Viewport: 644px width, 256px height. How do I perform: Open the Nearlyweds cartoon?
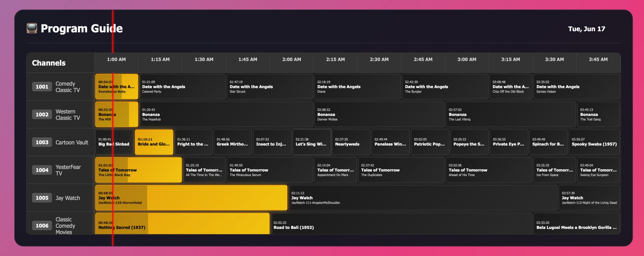[351, 142]
